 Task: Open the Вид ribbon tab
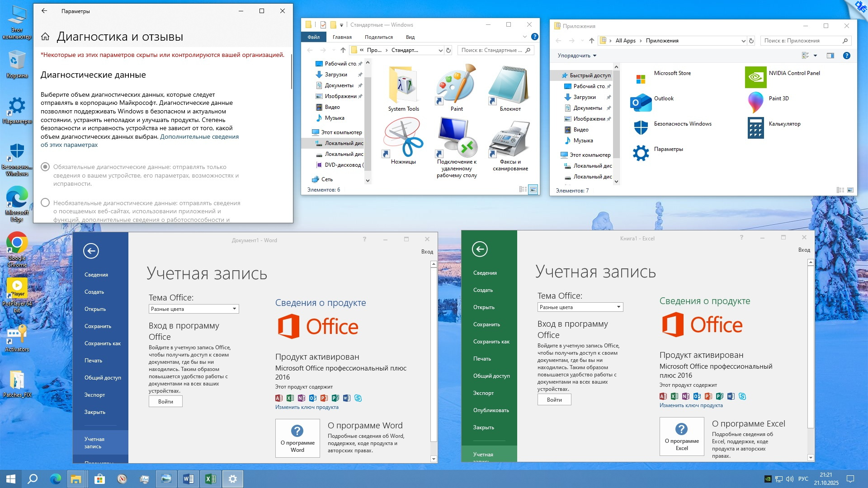[x=410, y=37]
